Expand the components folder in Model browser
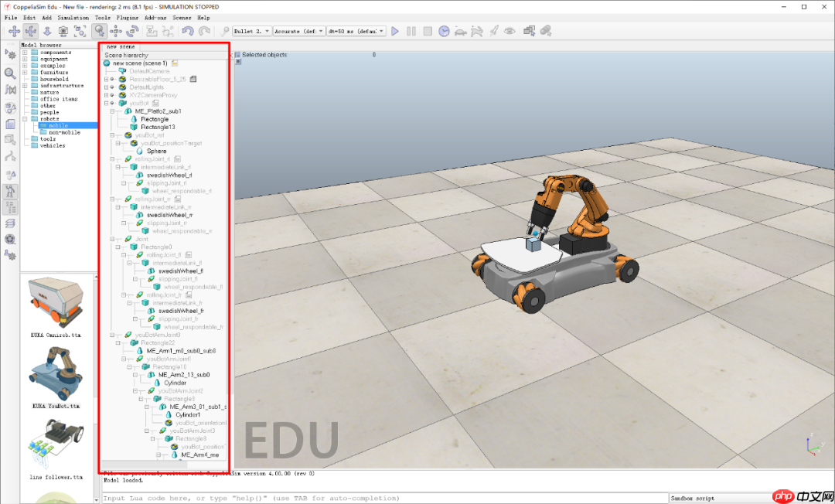Viewport: 835px width, 504px height. [x=25, y=53]
